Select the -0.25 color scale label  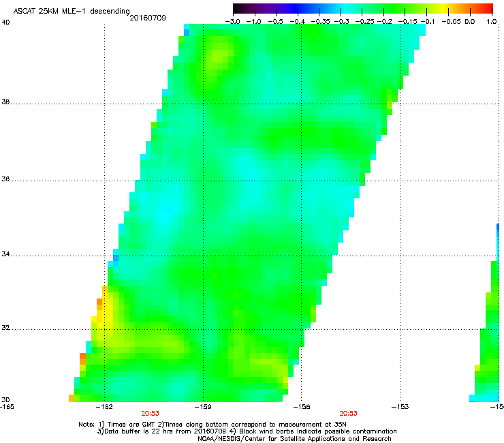tap(365, 22)
